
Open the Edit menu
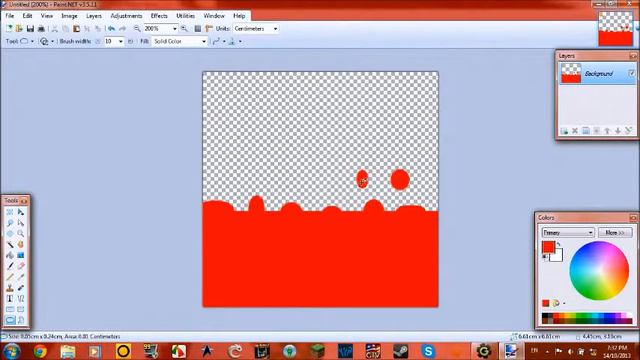pyautogui.click(x=27, y=16)
